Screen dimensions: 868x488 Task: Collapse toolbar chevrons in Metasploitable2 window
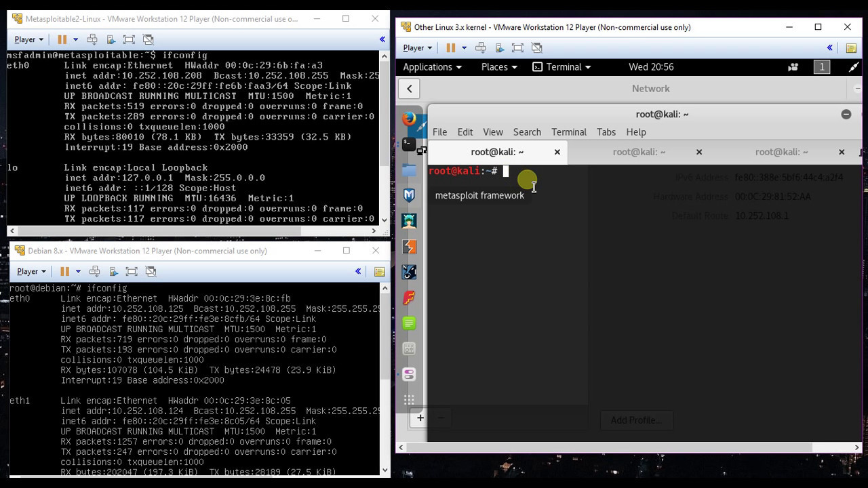(382, 39)
